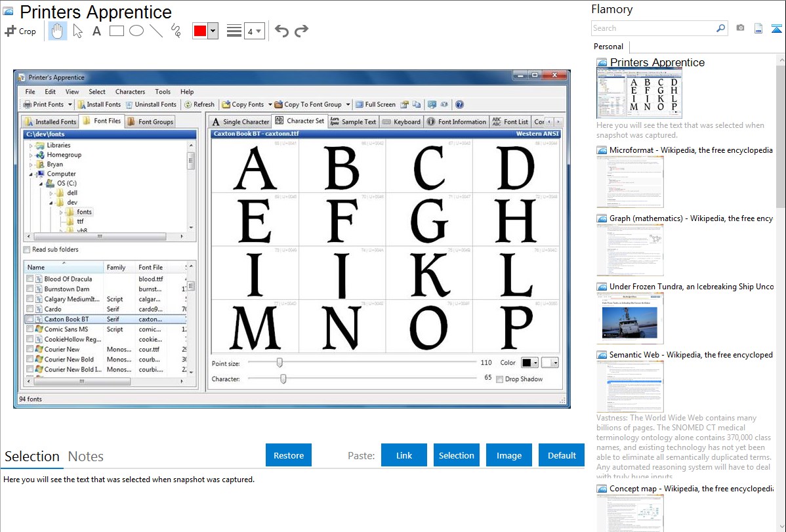Click Copy To Font Group button
The image size is (786, 532).
pyautogui.click(x=308, y=104)
